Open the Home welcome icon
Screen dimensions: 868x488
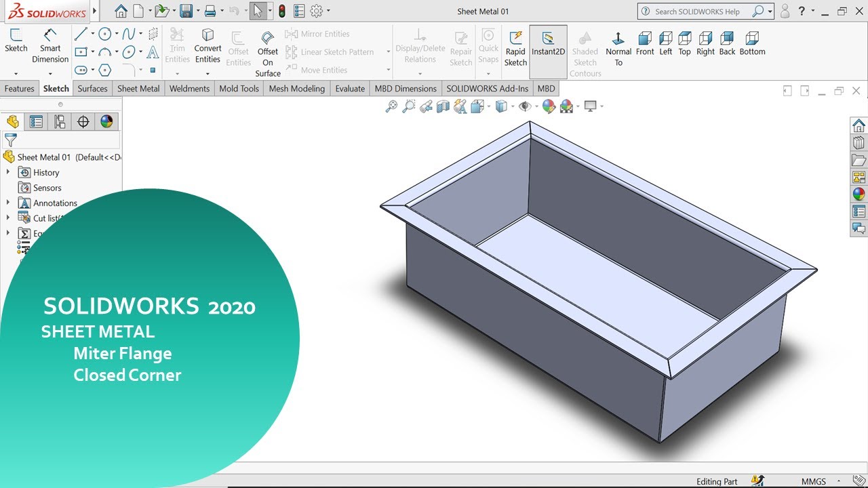121,11
